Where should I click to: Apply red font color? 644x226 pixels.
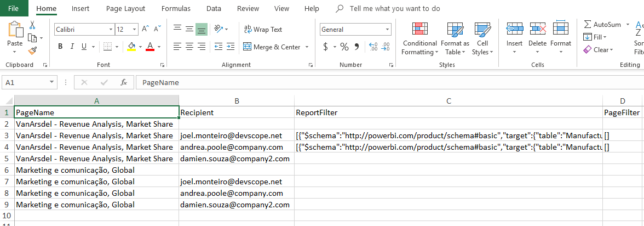[150, 47]
